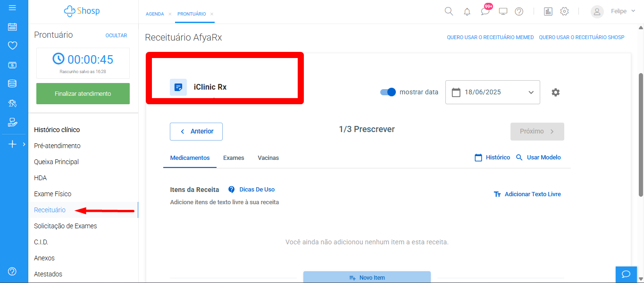This screenshot has width=644, height=283.
Task: Open the help icon at sidebar bottom
Action: (13, 271)
